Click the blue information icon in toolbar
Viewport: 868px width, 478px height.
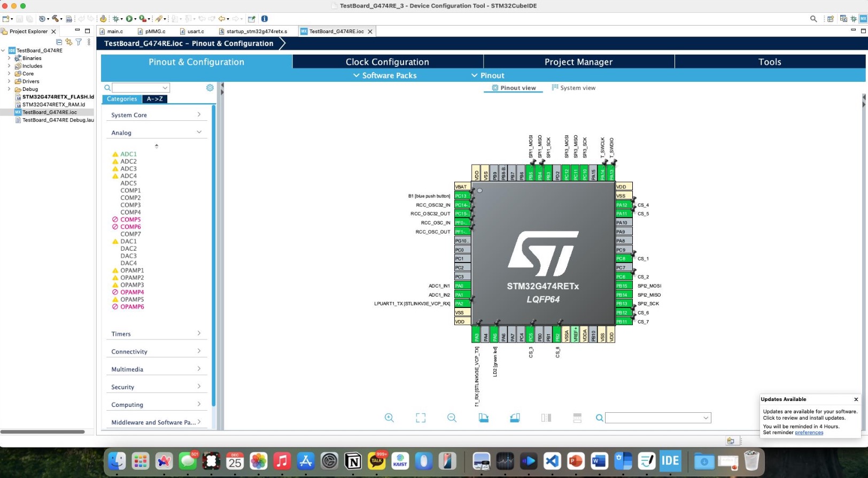[265, 19]
